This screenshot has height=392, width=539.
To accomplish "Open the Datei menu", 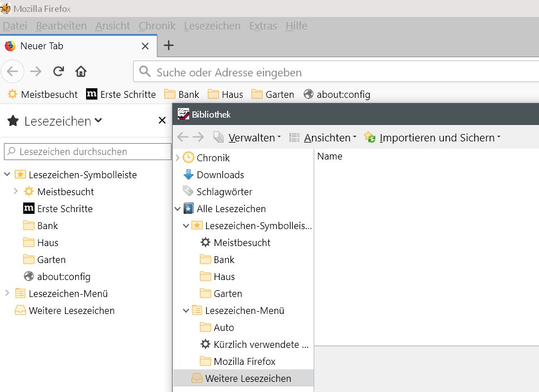I will (x=15, y=26).
